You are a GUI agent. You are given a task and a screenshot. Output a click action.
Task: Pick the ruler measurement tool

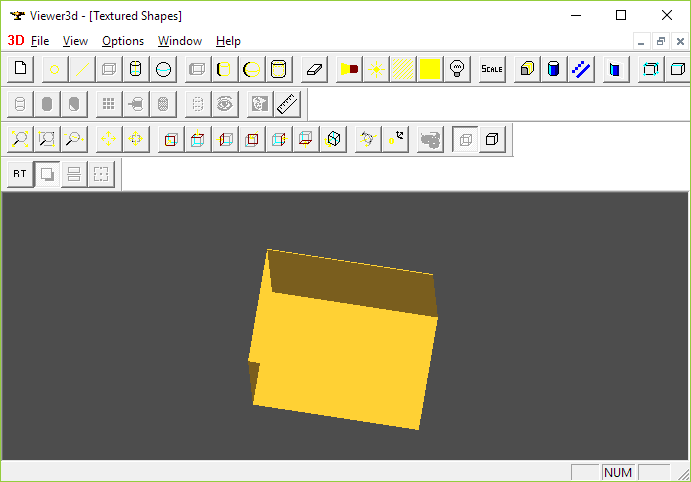pos(287,104)
